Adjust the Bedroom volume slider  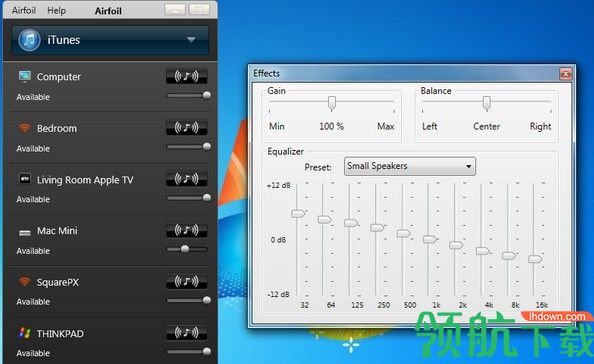(x=188, y=147)
